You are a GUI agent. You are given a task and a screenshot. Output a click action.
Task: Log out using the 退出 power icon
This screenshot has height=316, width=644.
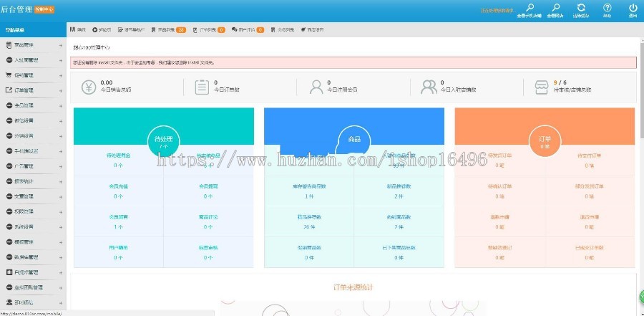pos(633,7)
